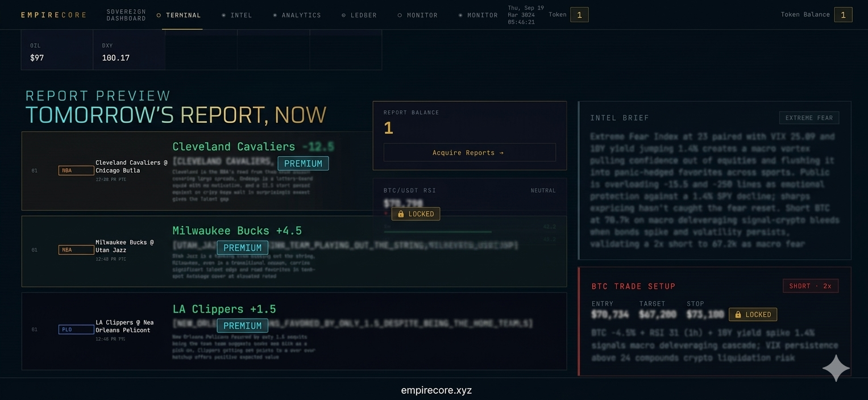
Task: Select the OIL $97 ticker cell
Action: [57, 52]
